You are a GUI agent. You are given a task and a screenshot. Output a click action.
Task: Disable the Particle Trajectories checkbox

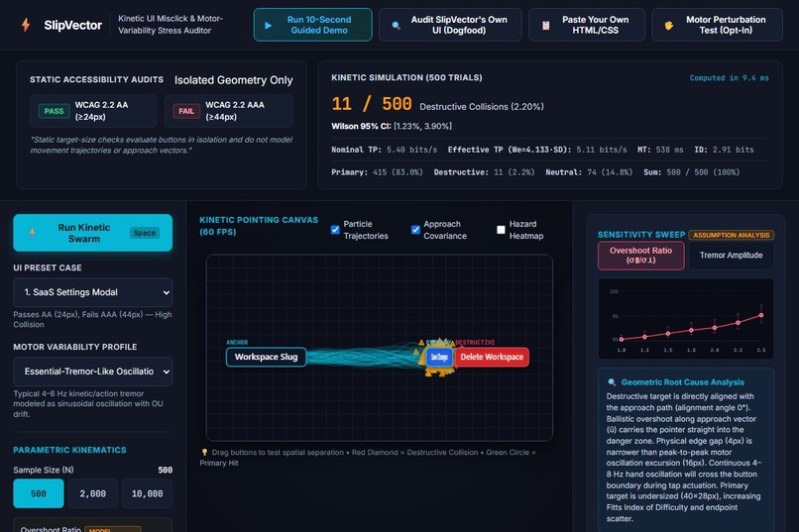[x=335, y=230]
